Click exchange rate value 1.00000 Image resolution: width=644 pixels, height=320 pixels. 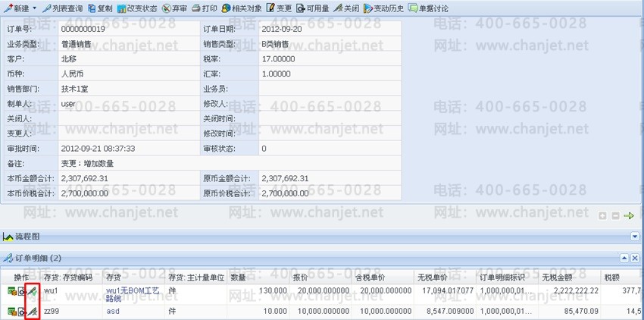pos(276,74)
